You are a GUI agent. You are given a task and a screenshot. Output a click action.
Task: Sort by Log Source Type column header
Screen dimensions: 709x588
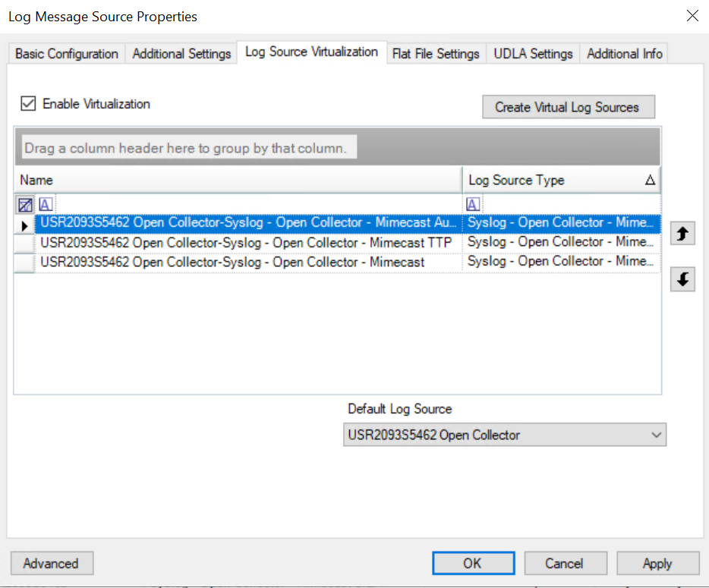(561, 180)
